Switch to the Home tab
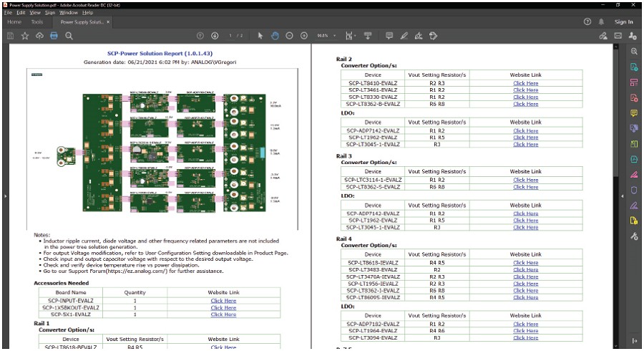This screenshot has width=644, height=351. [x=14, y=21]
